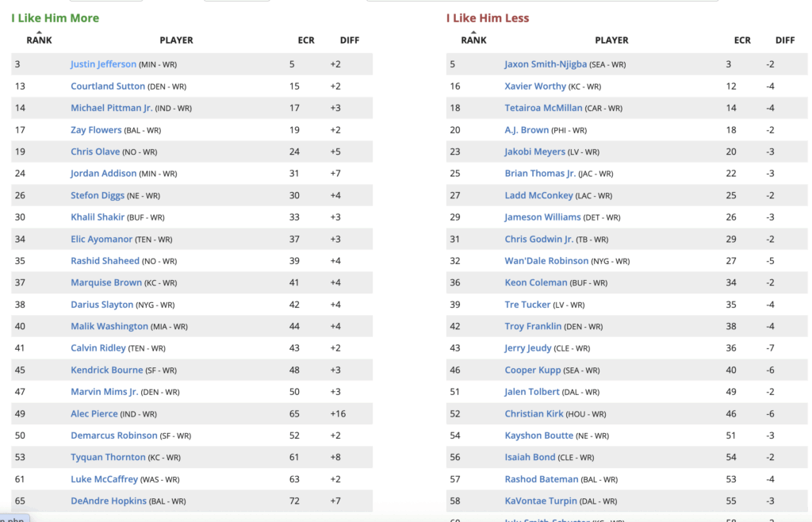Open DeAndre Hopkins player page
The height and width of the screenshot is (522, 812).
point(108,501)
